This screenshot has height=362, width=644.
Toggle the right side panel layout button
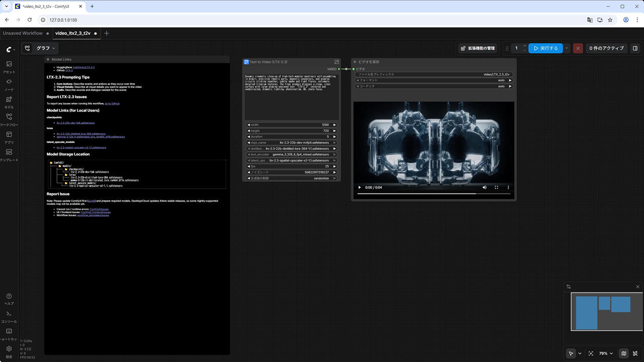tap(635, 48)
